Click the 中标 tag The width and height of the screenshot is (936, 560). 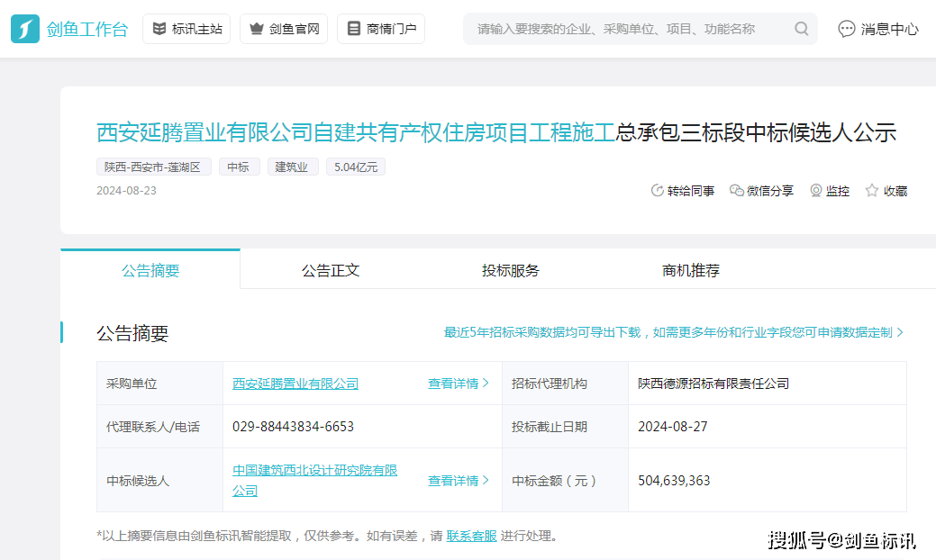240,167
